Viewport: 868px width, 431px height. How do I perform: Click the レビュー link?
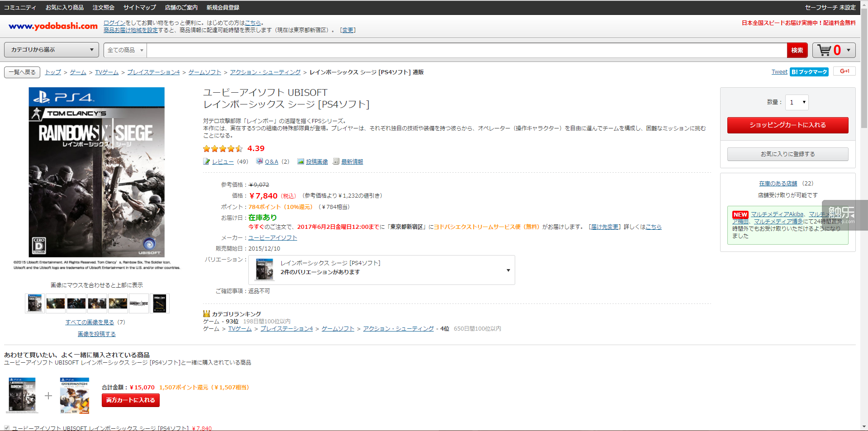click(223, 161)
